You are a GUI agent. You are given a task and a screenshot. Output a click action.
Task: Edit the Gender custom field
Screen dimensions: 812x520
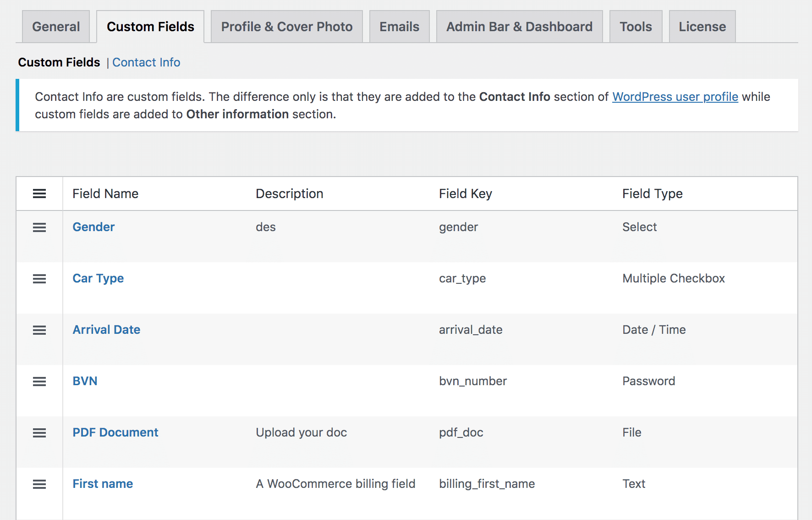coord(93,227)
